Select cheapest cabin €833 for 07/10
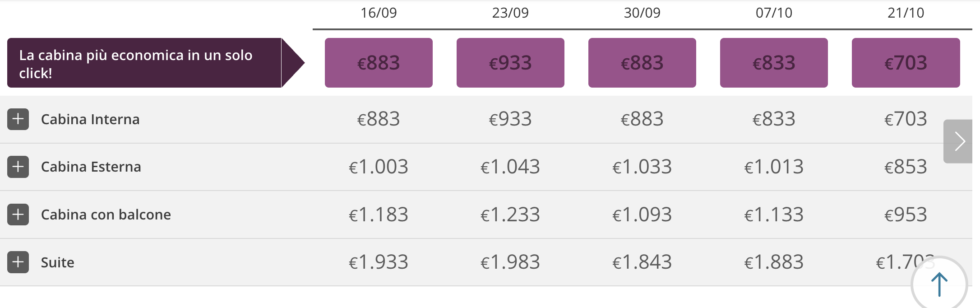This screenshot has height=308, width=980. (774, 63)
